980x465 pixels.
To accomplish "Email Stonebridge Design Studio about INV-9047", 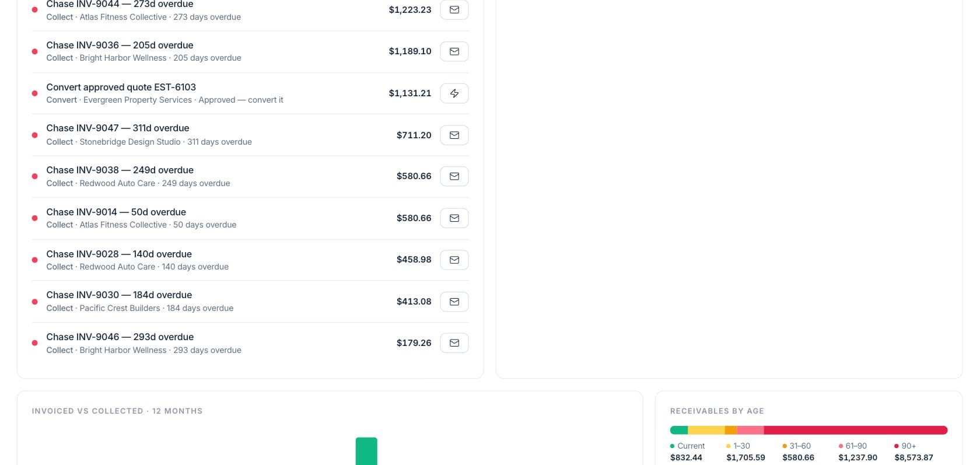I will pyautogui.click(x=454, y=135).
